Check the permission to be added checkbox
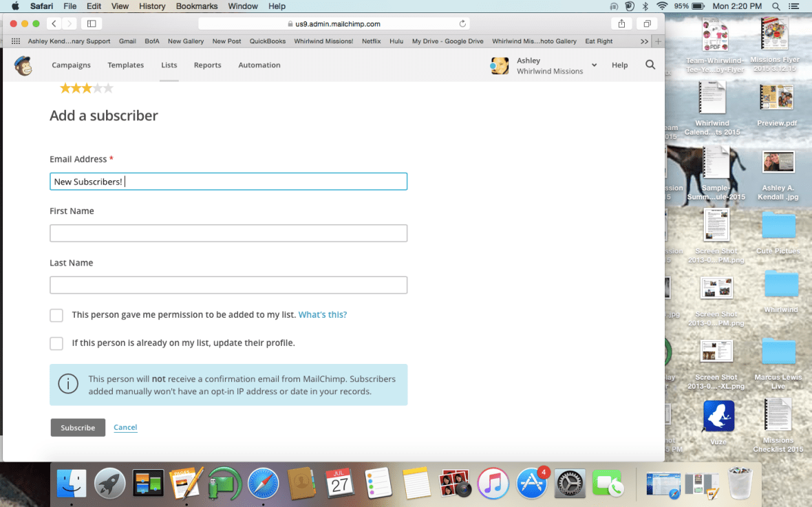This screenshot has width=812, height=507. 56,315
